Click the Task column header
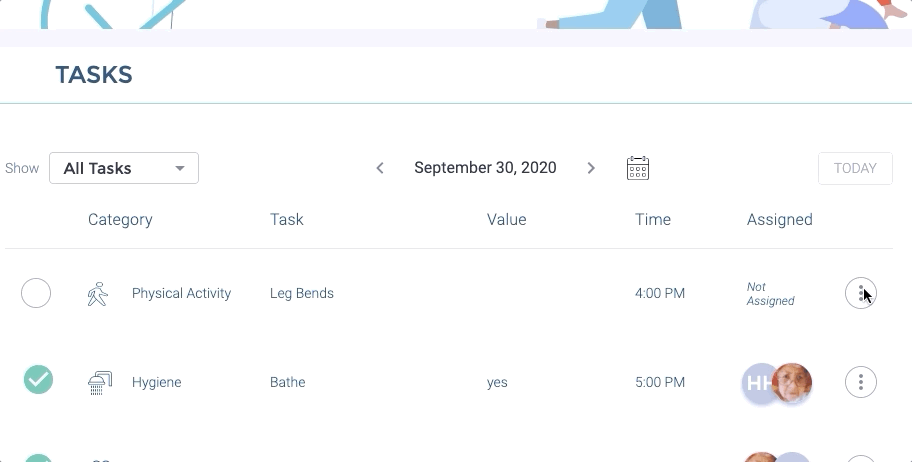 coord(287,220)
